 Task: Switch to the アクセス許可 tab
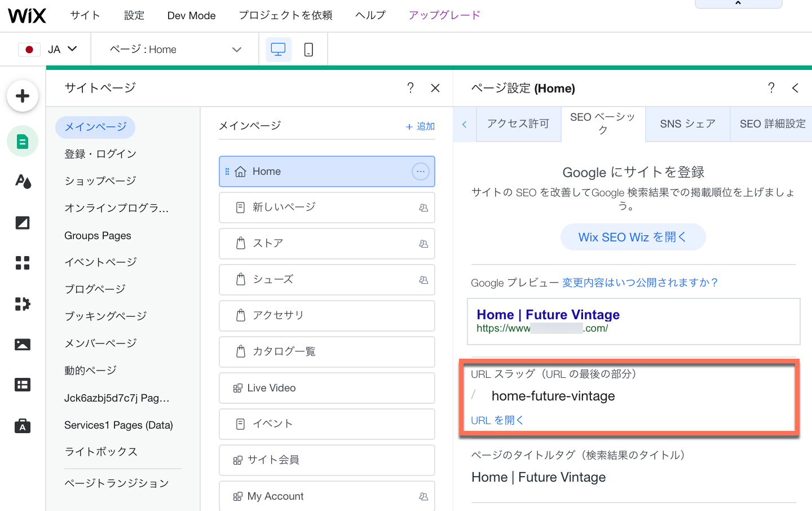518,124
